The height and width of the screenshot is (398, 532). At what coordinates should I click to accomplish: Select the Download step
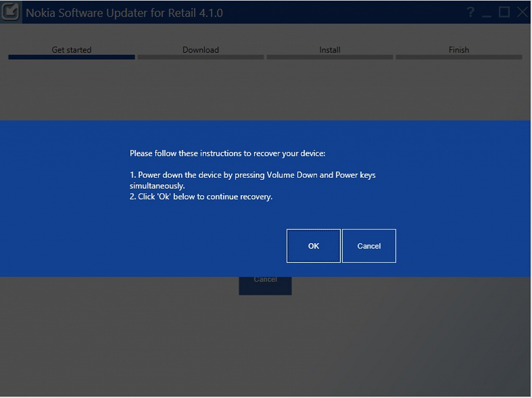201,50
